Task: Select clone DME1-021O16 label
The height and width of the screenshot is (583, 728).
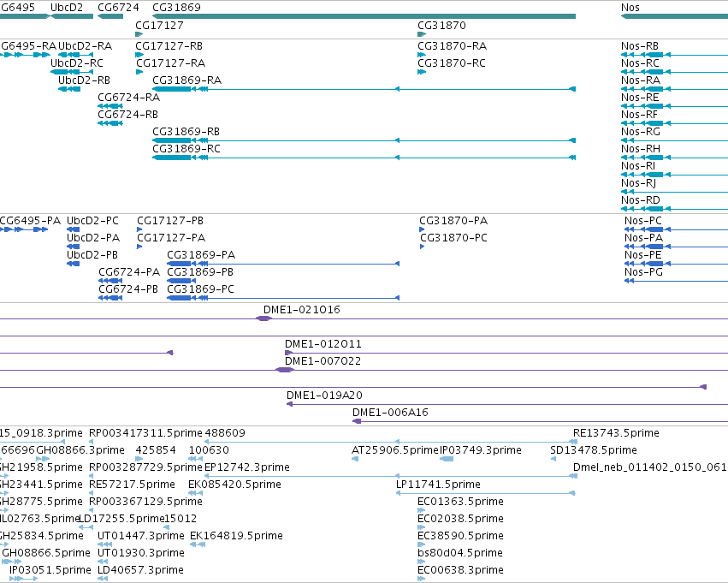Action: [x=302, y=310]
